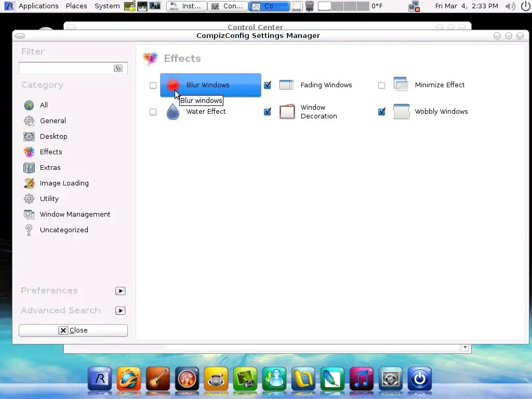This screenshot has height=399, width=532.
Task: Open the Minimize Effect plugin icon
Action: click(x=401, y=84)
